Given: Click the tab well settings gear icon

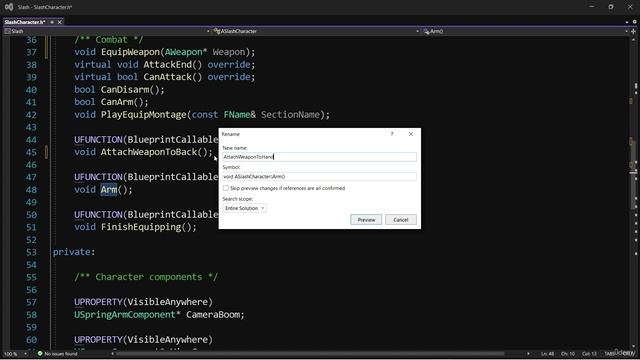Looking at the screenshot, I should click(634, 22).
